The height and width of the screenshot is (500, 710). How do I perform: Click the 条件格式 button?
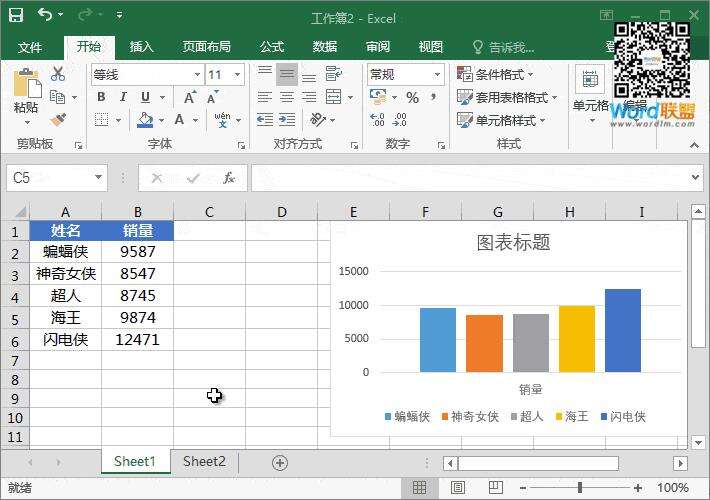tap(496, 74)
